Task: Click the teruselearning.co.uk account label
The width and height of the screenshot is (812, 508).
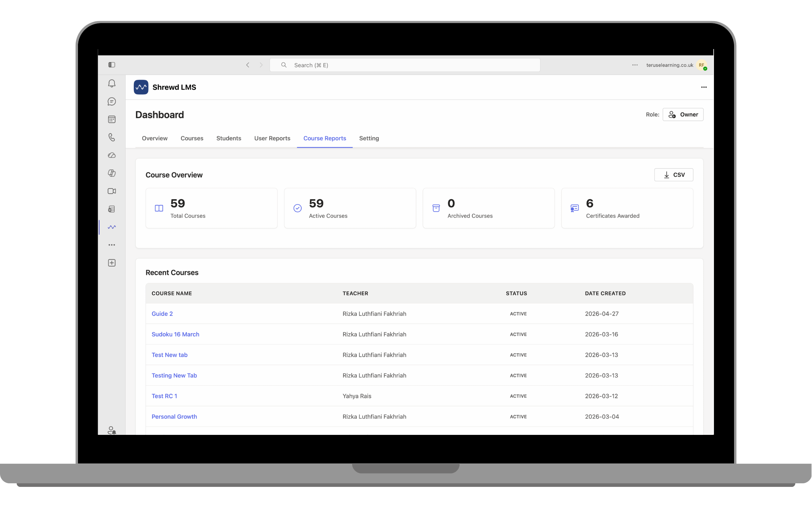Action: [670, 65]
